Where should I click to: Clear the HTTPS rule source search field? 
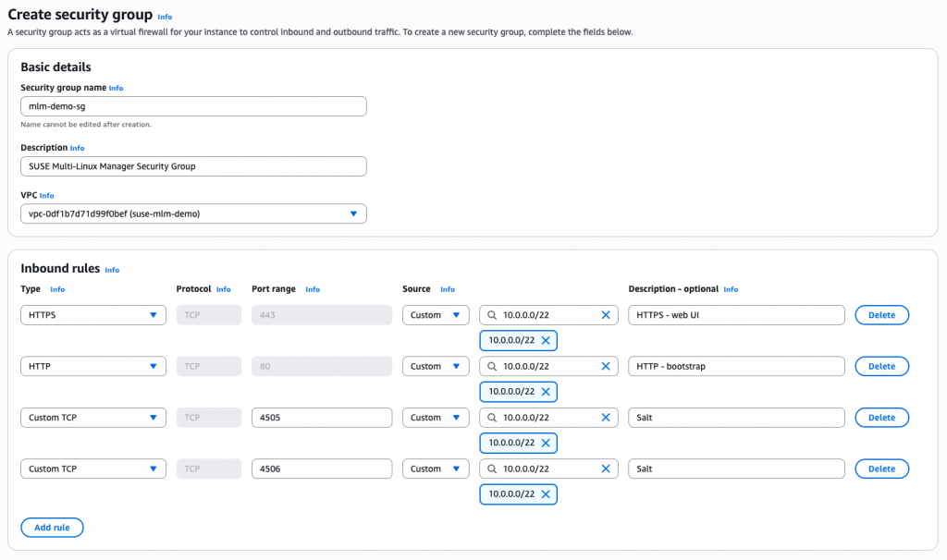(606, 315)
